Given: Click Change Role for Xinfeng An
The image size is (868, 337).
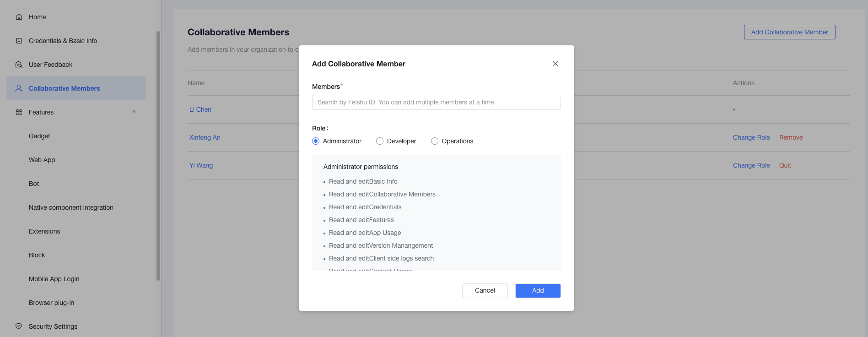Looking at the screenshot, I should point(751,137).
